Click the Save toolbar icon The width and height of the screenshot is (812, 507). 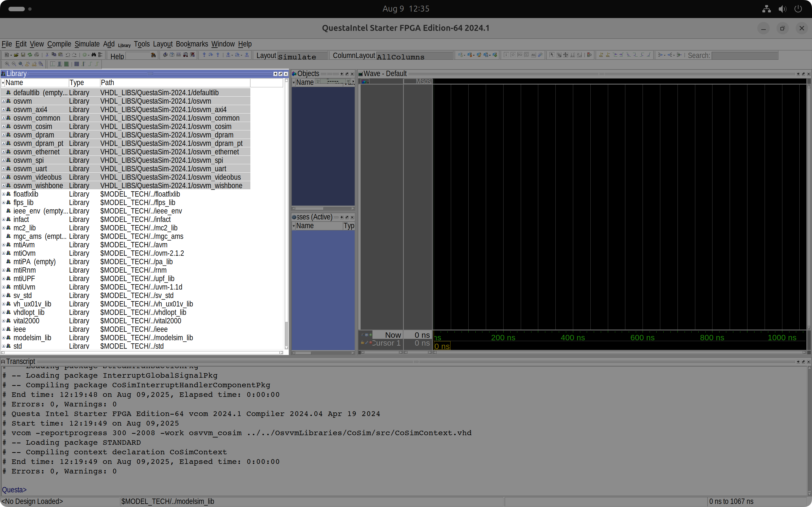pyautogui.click(x=23, y=55)
